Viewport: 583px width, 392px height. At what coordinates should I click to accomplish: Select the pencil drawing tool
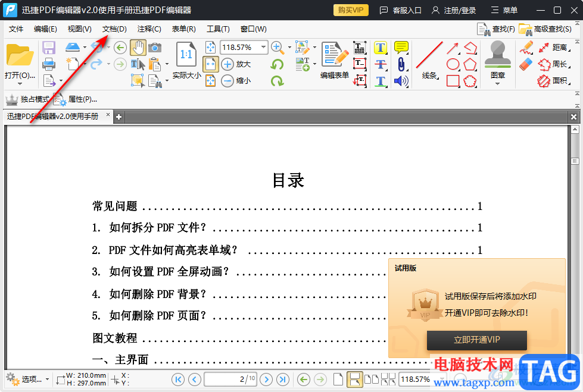pos(526,48)
